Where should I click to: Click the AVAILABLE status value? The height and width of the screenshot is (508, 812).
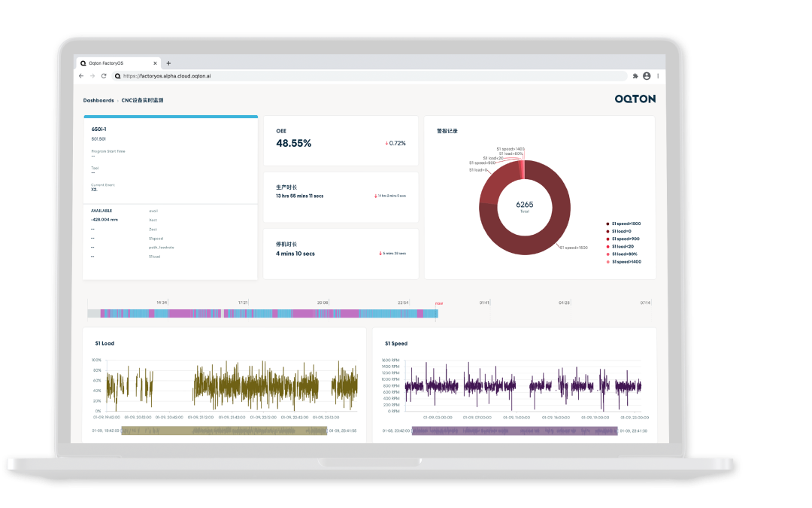tap(101, 211)
